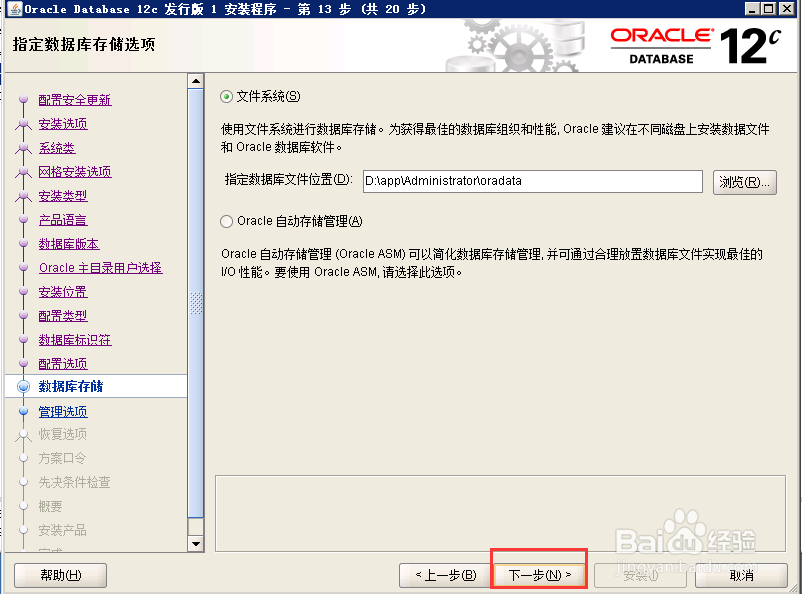Click the 浏览(R) button
This screenshot has width=802, height=594.
[740, 181]
